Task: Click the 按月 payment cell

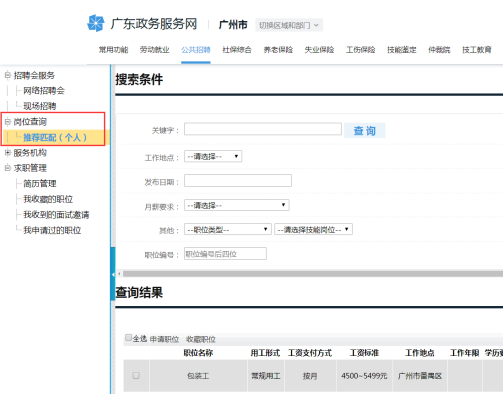Action: point(310,376)
